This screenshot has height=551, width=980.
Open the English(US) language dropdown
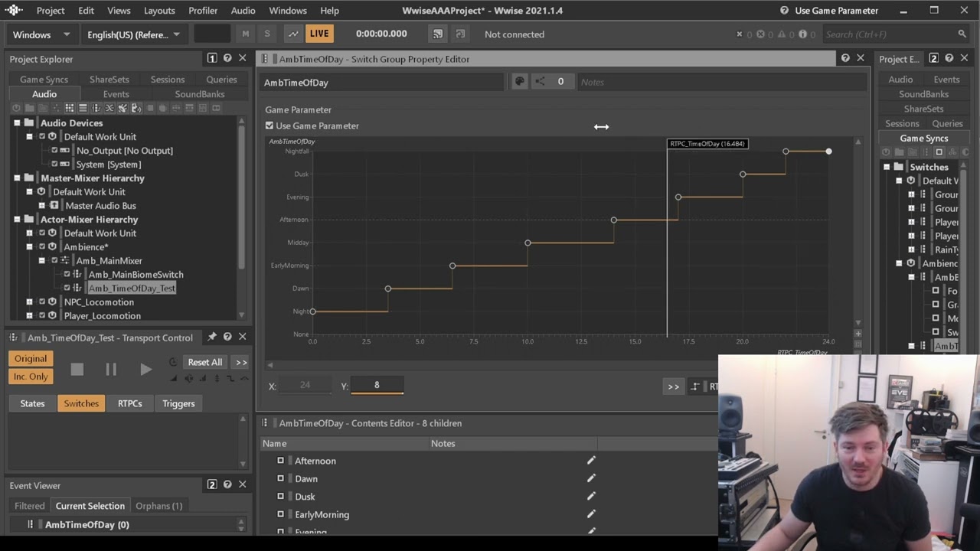click(x=133, y=34)
